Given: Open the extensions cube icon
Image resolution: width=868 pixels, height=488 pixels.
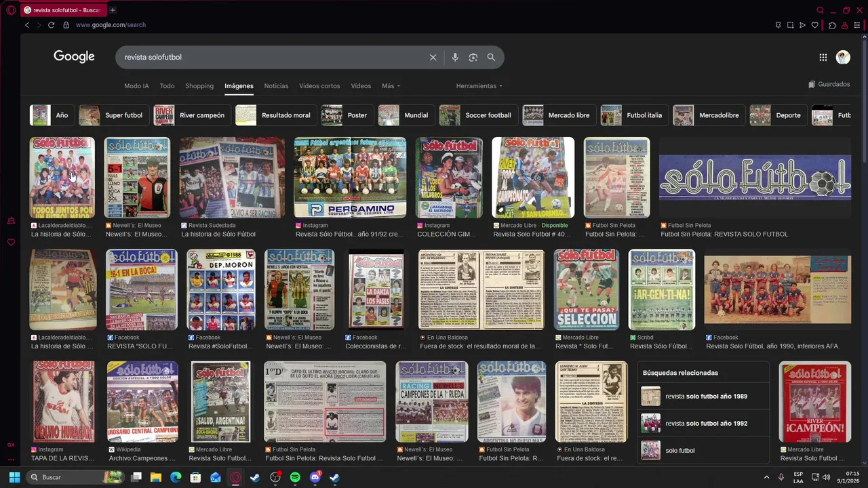Looking at the screenshot, I should (832, 25).
